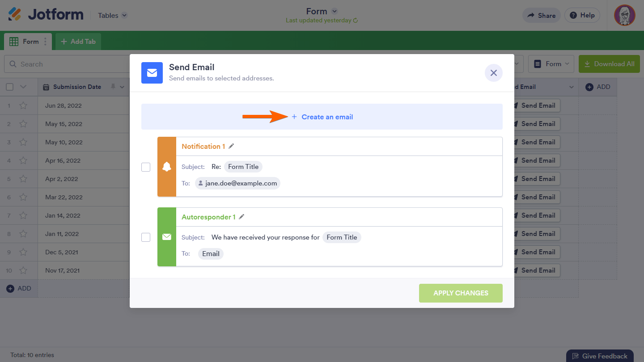Viewport: 644px width, 362px height.
Task: Click the refresh icon beside Last updated
Action: coord(356,21)
